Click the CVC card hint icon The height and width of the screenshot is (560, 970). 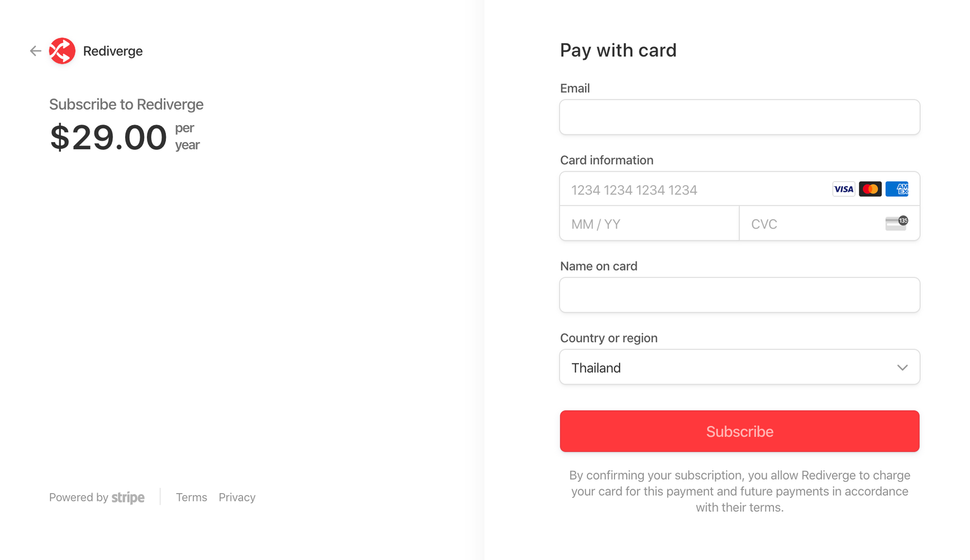[x=895, y=224]
